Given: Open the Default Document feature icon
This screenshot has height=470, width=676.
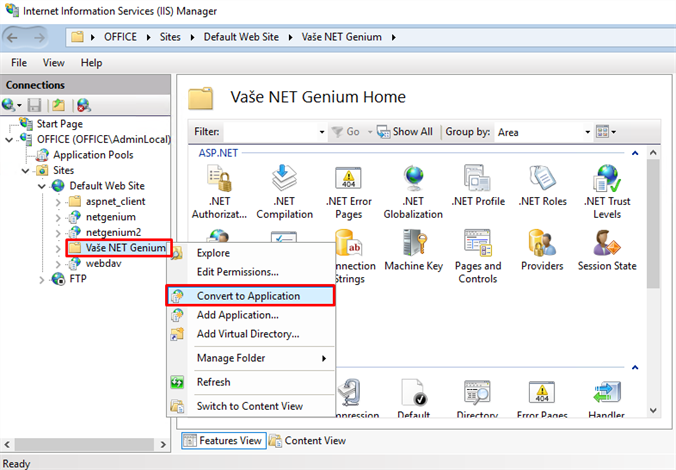Looking at the screenshot, I should (413, 392).
